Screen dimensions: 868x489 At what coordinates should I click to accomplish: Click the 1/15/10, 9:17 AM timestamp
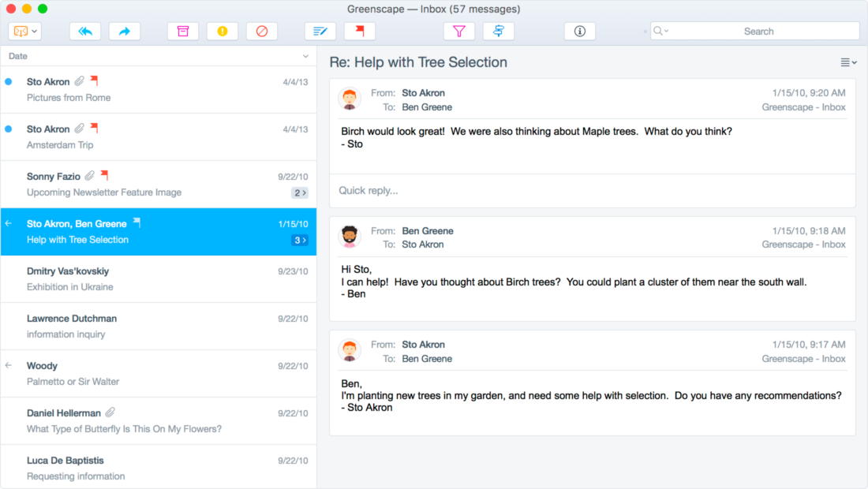click(x=809, y=345)
